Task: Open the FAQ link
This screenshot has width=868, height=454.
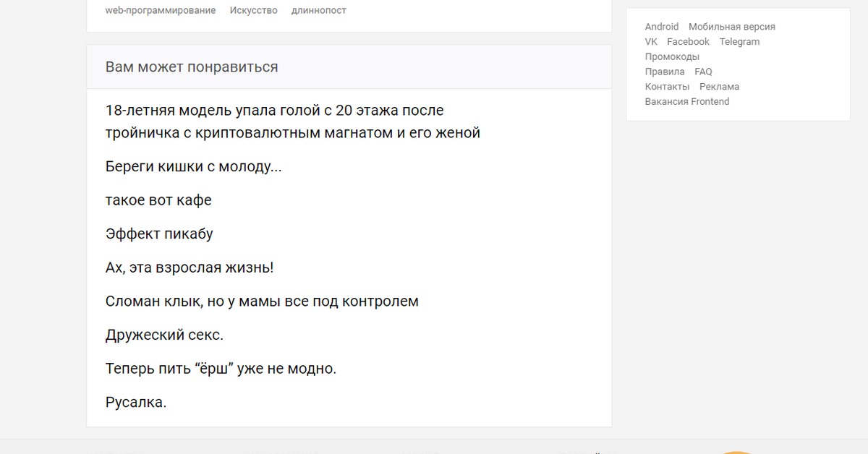Action: (x=703, y=72)
